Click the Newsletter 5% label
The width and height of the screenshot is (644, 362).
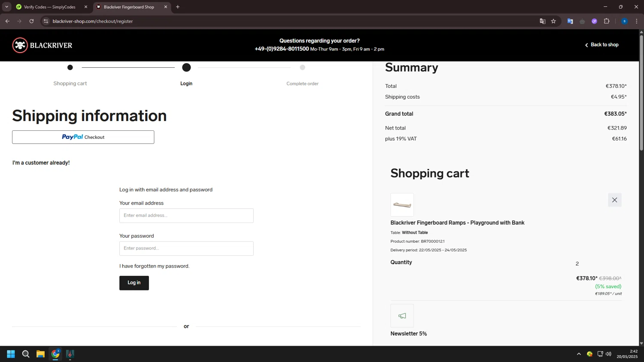click(x=408, y=334)
